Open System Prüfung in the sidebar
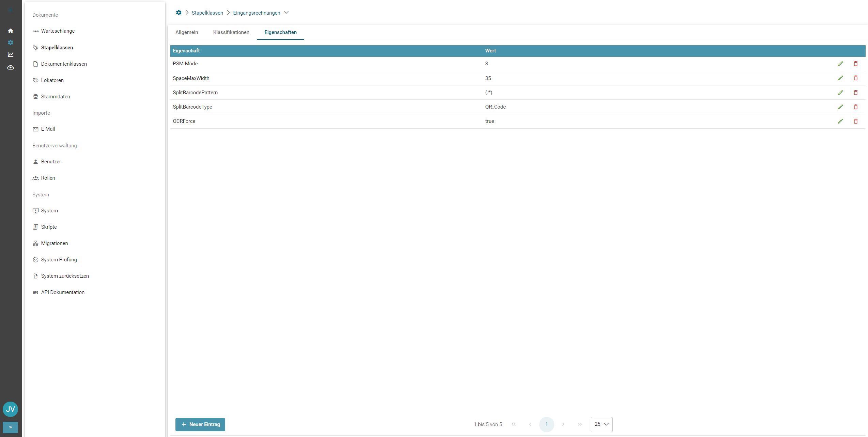 pos(59,260)
